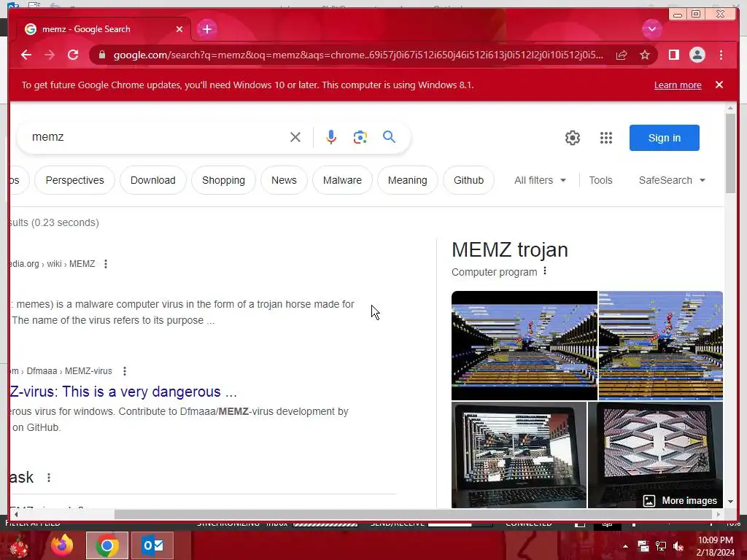Click the scroll right arrow of horizontal scrollbar
Viewport: 747px width, 560px height.
tap(719, 514)
